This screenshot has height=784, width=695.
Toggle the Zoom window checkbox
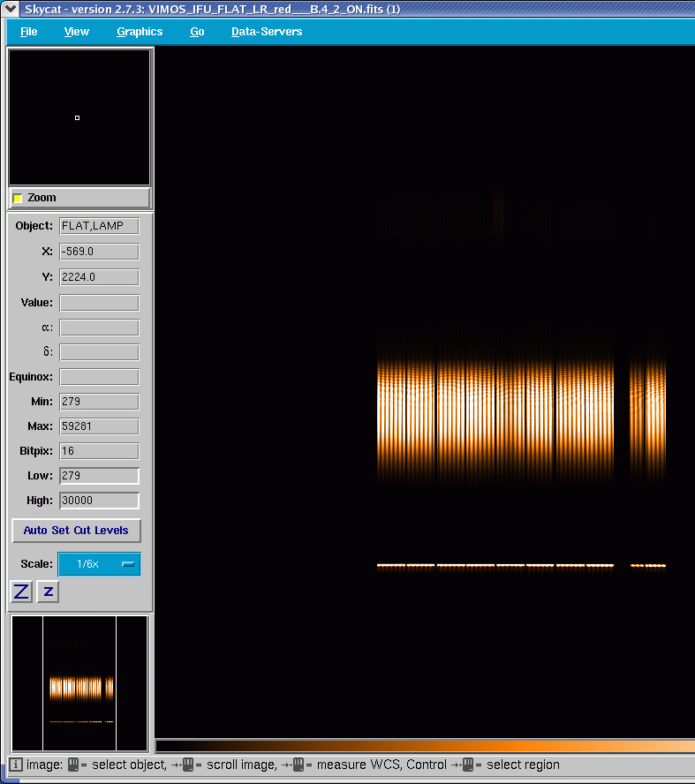click(x=18, y=198)
